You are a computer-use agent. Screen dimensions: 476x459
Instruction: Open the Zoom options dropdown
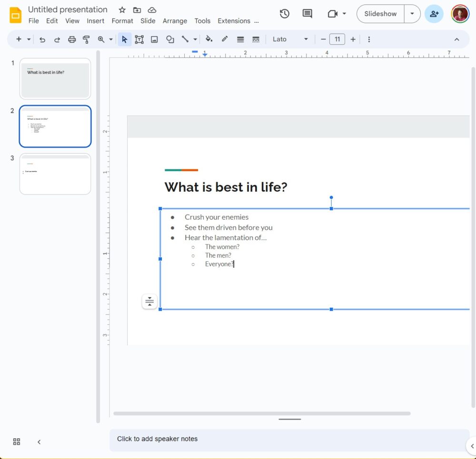tap(110, 39)
